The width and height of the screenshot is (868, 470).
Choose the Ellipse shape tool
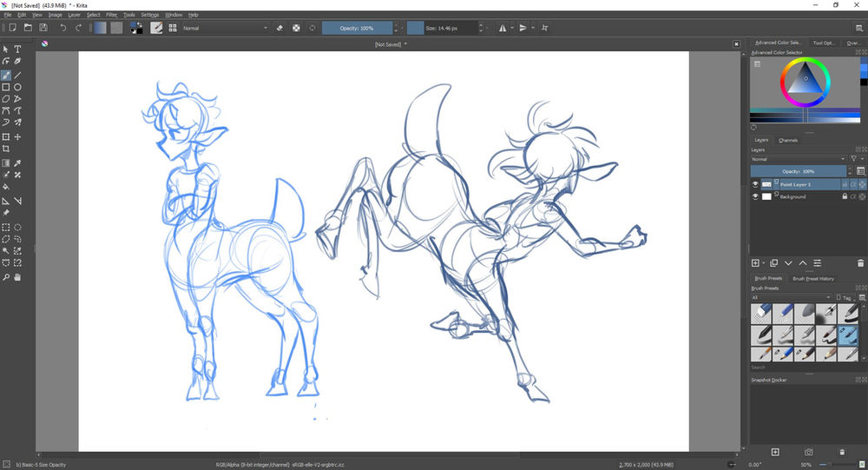[x=17, y=87]
